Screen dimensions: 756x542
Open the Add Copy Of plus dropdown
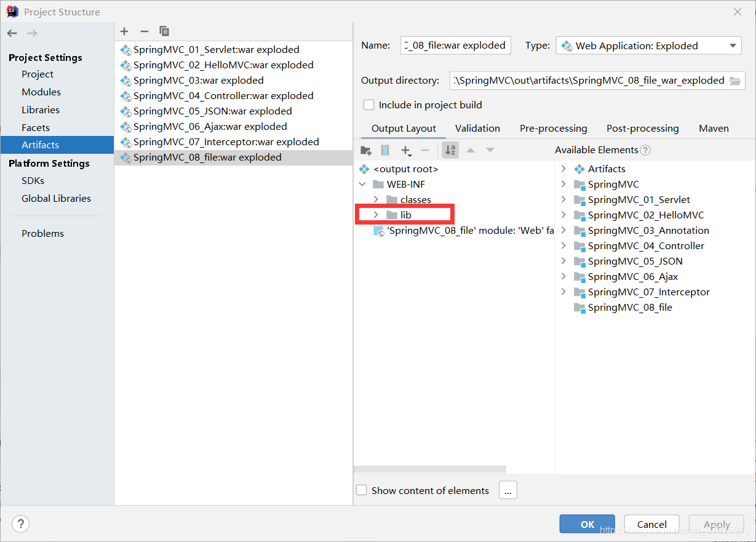click(406, 150)
